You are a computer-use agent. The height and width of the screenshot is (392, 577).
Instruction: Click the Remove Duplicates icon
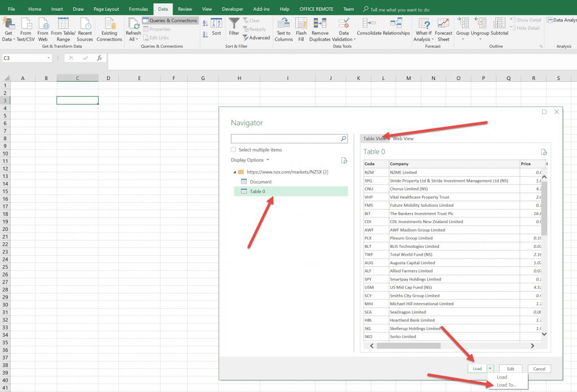tap(319, 24)
